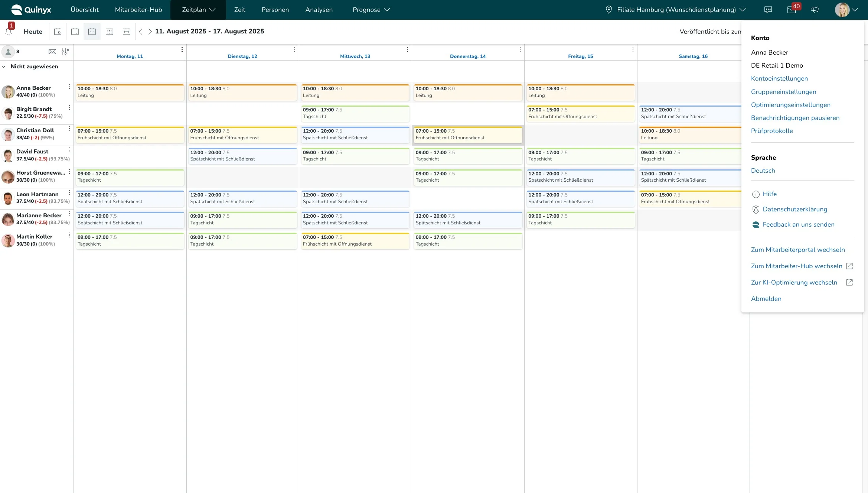Open the megaphone announcements icon
Screen dimensions: 868x493
[815, 10]
